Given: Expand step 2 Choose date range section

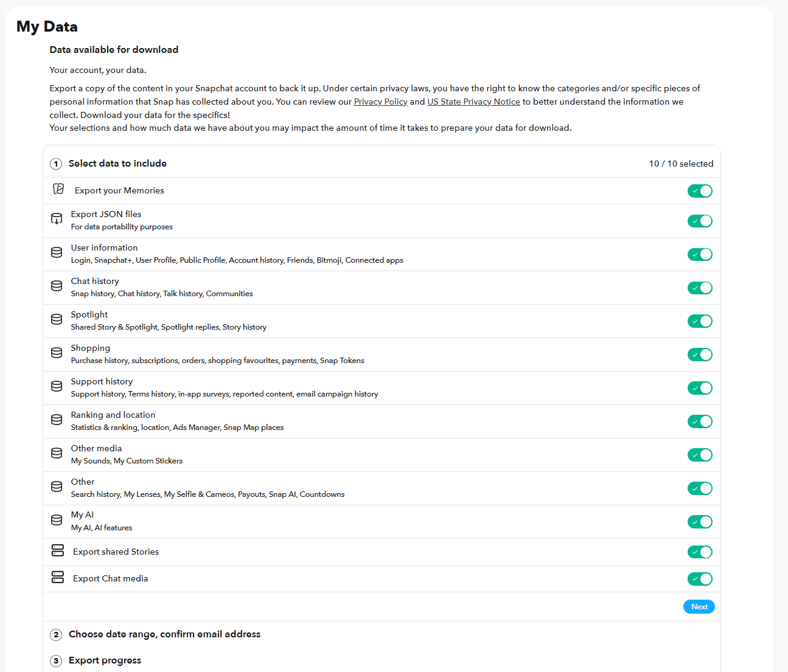Looking at the screenshot, I should tap(164, 634).
